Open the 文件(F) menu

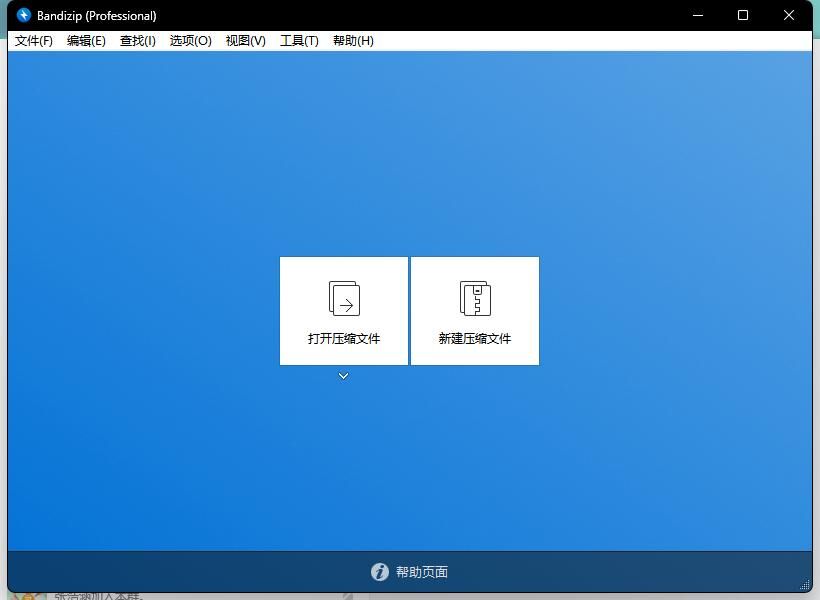34,41
